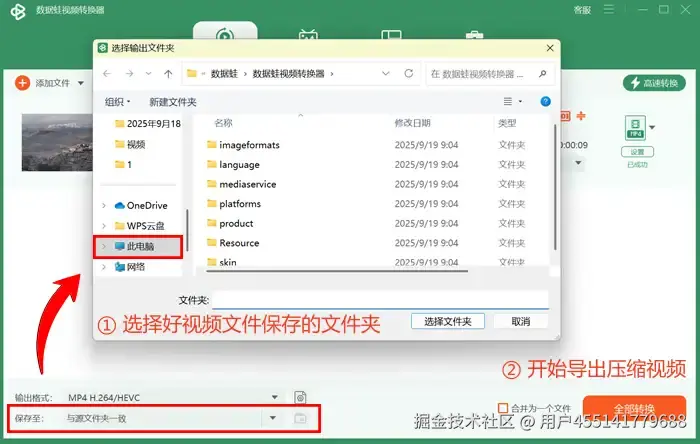Open the hamburger menu in title bar
The height and width of the screenshot is (444, 700).
(609, 9)
